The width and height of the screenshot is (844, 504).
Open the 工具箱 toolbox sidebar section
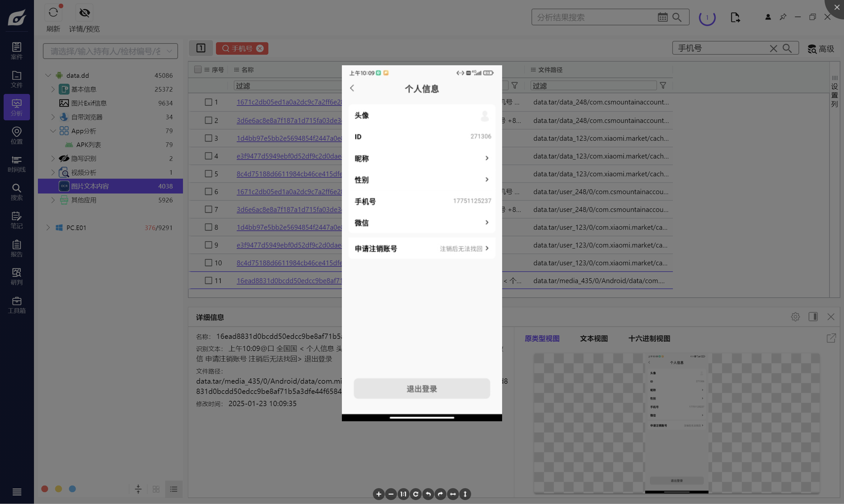pos(16,305)
